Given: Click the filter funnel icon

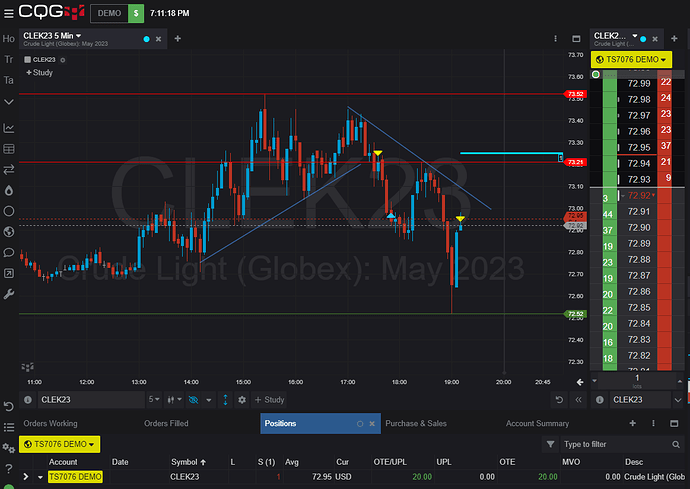Looking at the screenshot, I should (x=551, y=445).
